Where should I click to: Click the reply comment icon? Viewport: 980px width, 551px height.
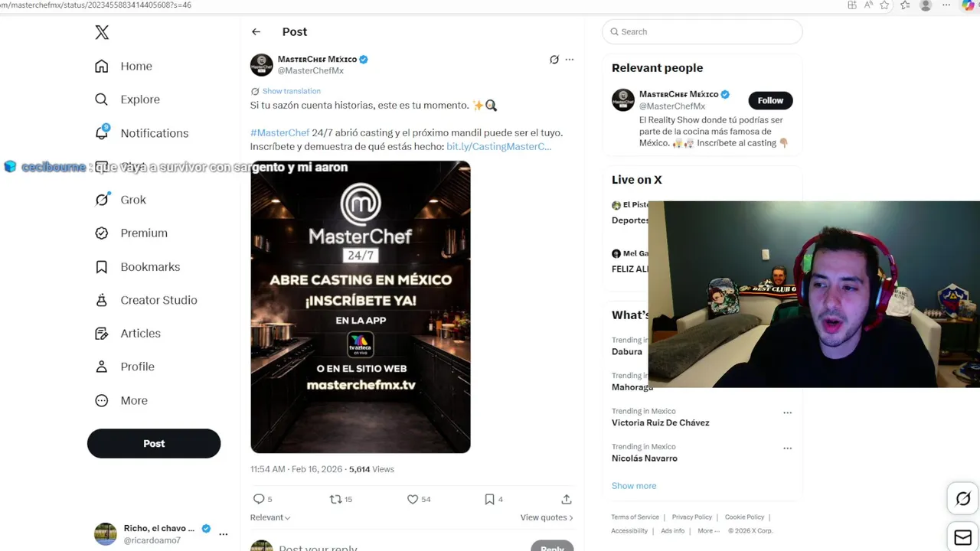259,499
